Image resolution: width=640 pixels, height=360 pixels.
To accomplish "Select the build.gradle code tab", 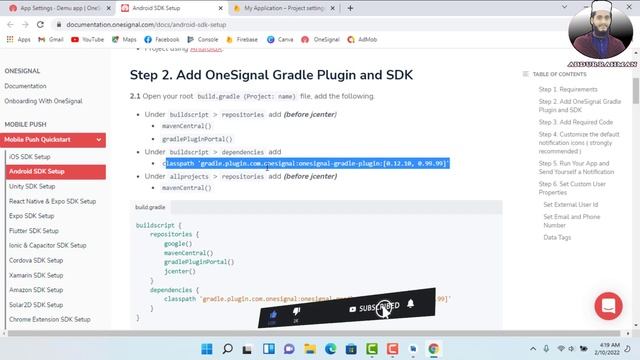I will (150, 207).
